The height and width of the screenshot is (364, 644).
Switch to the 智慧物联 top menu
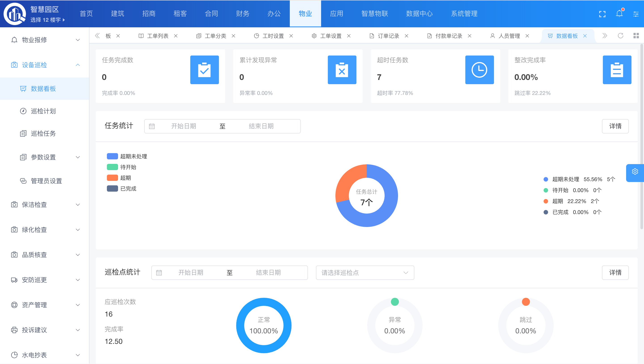pos(374,14)
